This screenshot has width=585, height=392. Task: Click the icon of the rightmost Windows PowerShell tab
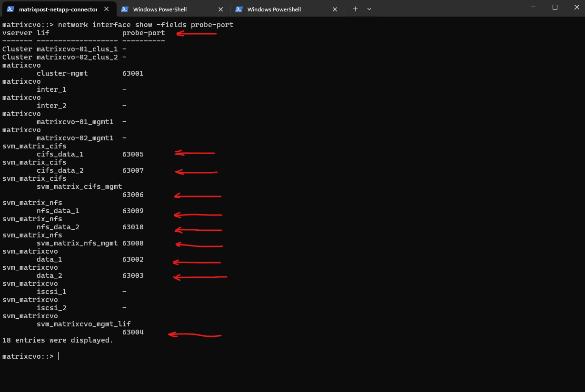(239, 9)
